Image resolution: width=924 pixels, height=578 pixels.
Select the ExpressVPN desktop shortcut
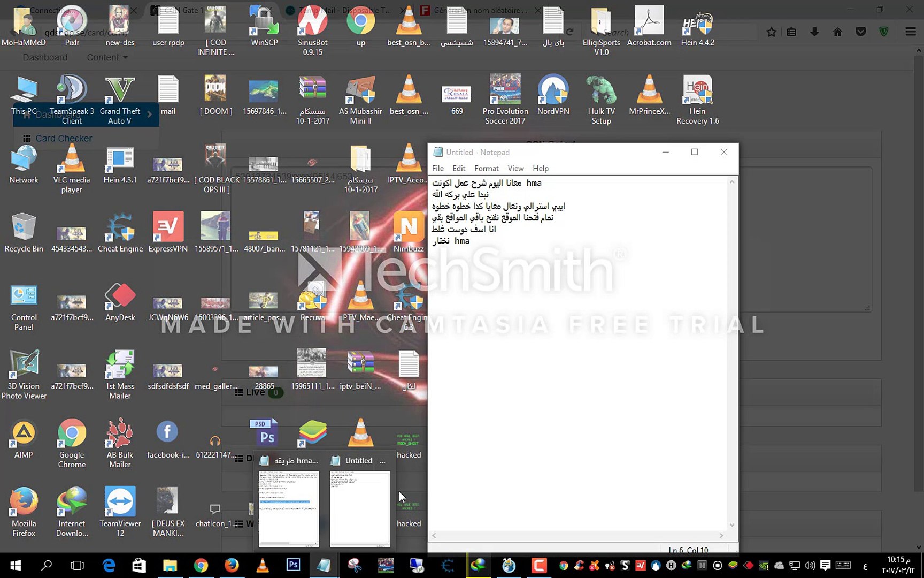pos(168,233)
